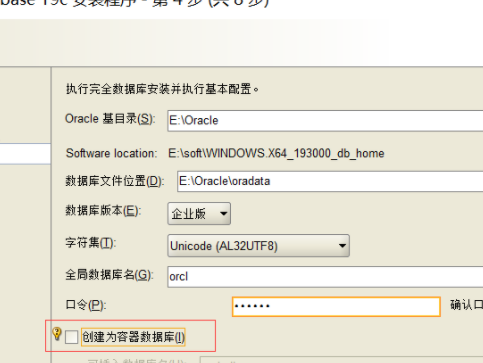The width and height of the screenshot is (483, 363).
Task: Click the 数据库文件位置(D) label
Action: [114, 181]
